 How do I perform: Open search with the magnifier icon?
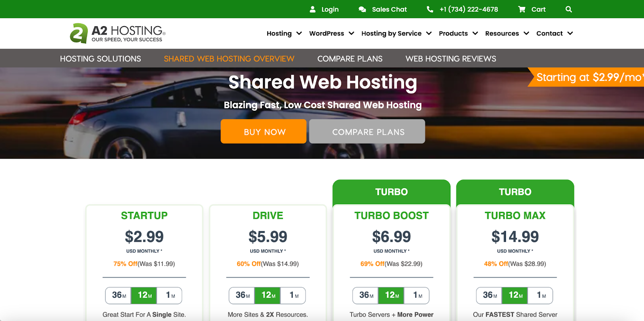569,9
